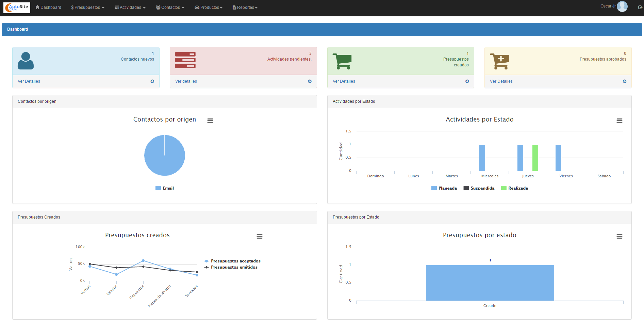644x321 pixels.
Task: Click arrow icon in Presupuestos creados footer
Action: click(x=467, y=81)
